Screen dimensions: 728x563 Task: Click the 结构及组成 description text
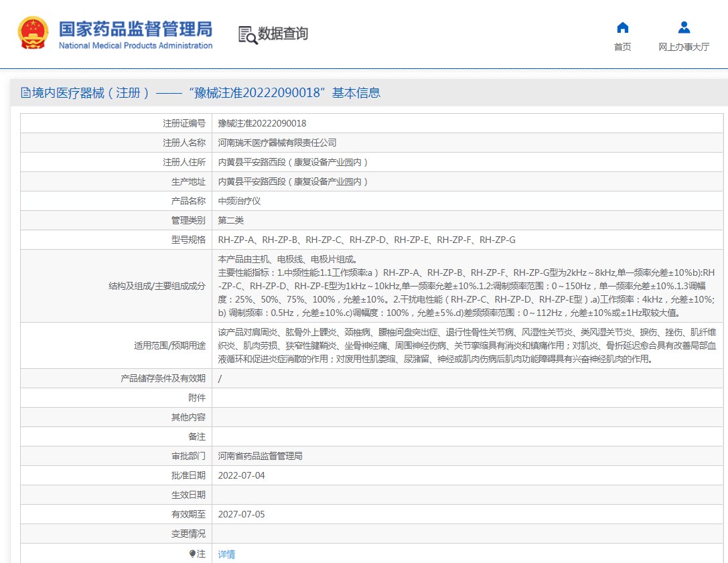pos(467,286)
